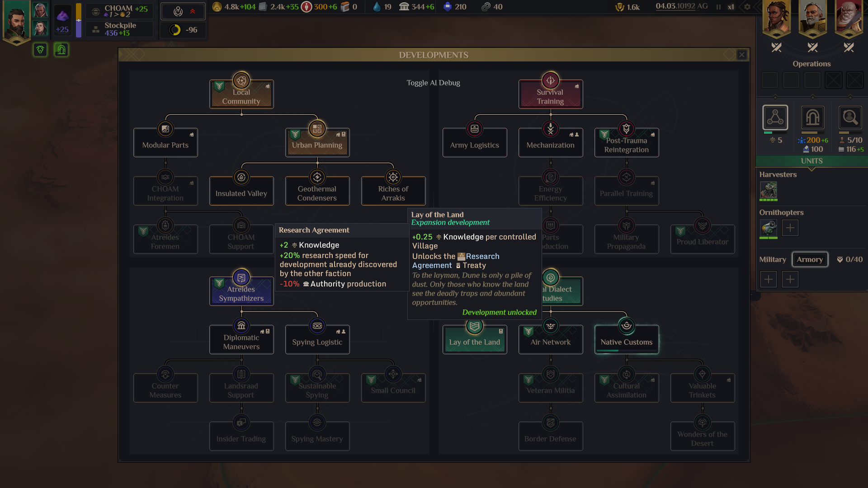Open settings via the top bar gear icon
The width and height of the screenshot is (868, 488).
click(747, 7)
